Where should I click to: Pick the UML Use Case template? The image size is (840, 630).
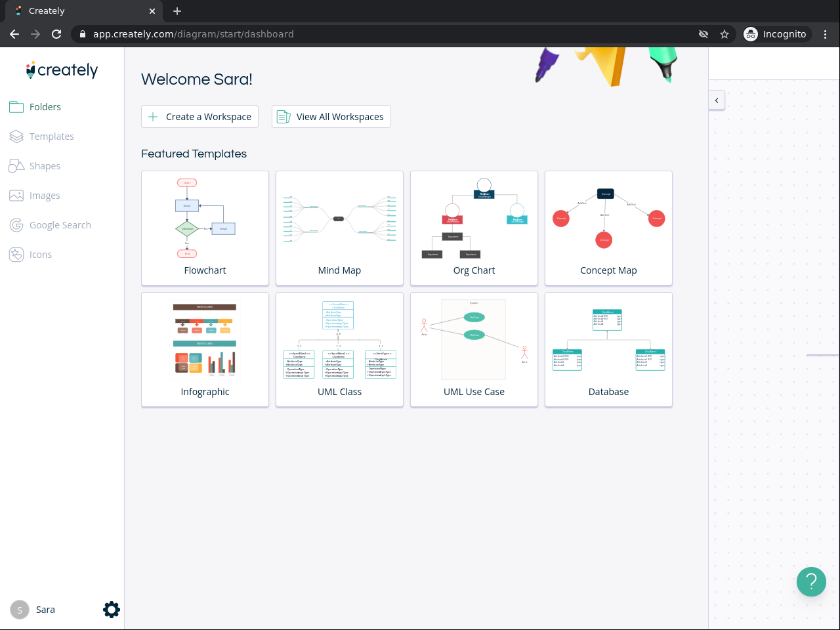[474, 350]
